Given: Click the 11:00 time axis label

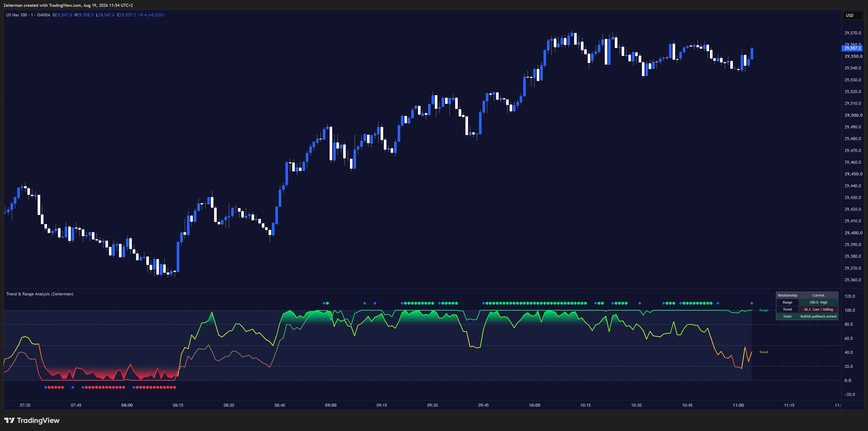Looking at the screenshot, I should 738,405.
